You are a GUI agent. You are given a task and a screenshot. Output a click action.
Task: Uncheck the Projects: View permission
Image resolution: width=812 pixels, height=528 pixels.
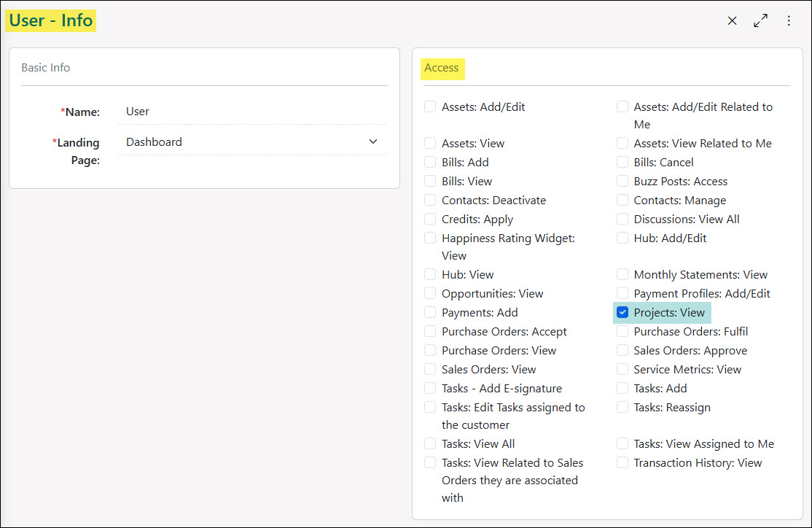[622, 312]
